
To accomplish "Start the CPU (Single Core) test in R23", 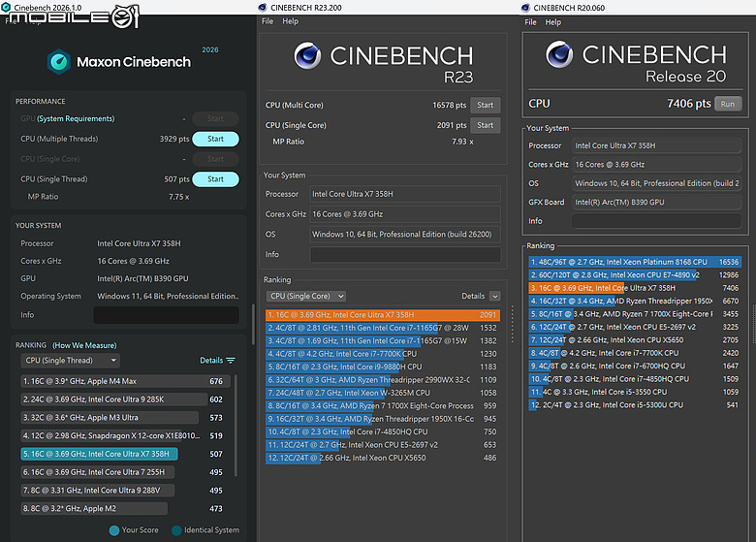I will point(485,125).
